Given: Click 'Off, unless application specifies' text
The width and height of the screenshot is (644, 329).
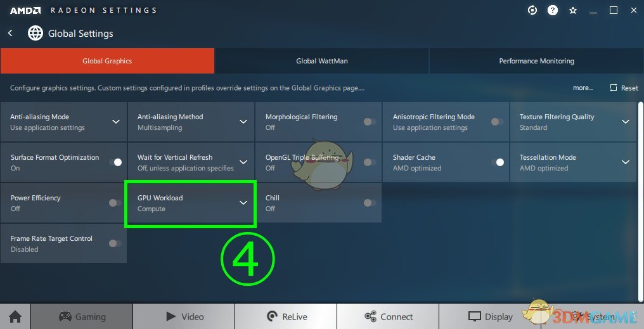Looking at the screenshot, I should coord(186,168).
